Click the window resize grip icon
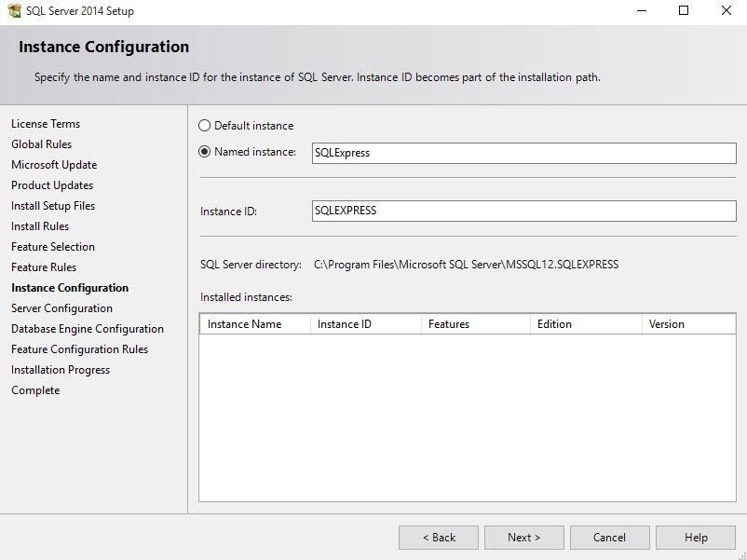Viewport: 747px width, 560px height. (742, 555)
